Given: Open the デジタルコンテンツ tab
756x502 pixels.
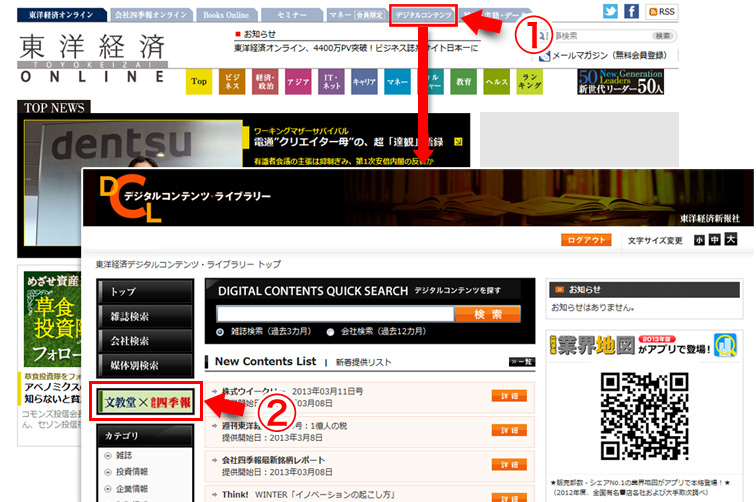Looking at the screenshot, I should (423, 15).
